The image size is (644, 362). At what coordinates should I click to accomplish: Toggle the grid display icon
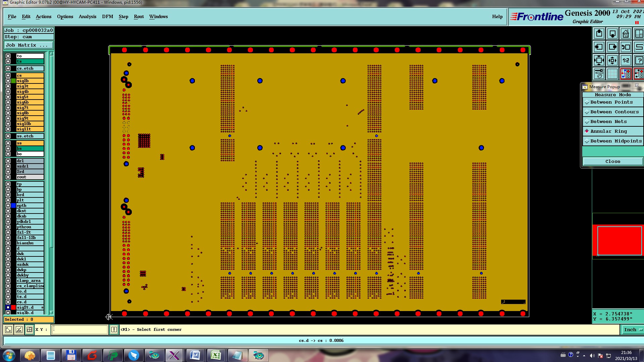pos(612,74)
